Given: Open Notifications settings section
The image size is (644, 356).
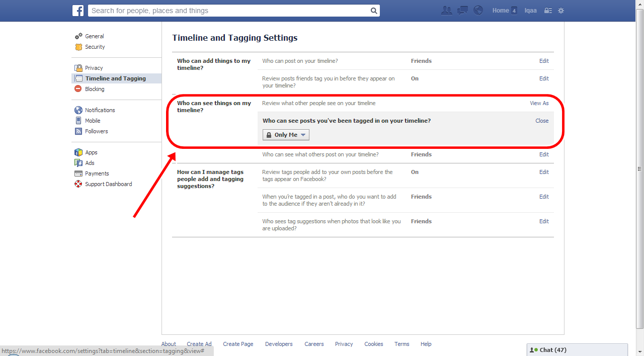Looking at the screenshot, I should tap(100, 110).
